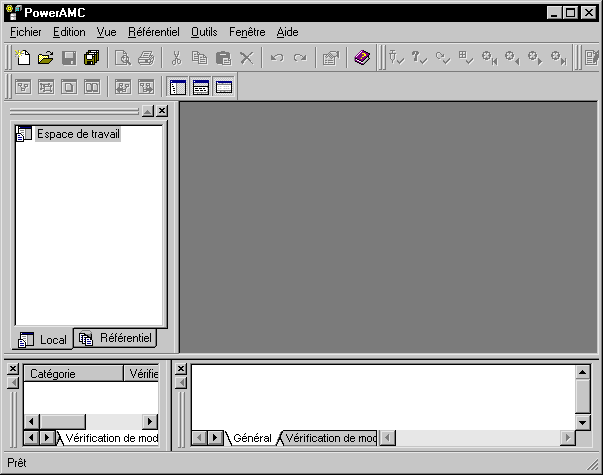603x475 pixels.
Task: Click the X Delete icon in toolbar
Action: (247, 58)
